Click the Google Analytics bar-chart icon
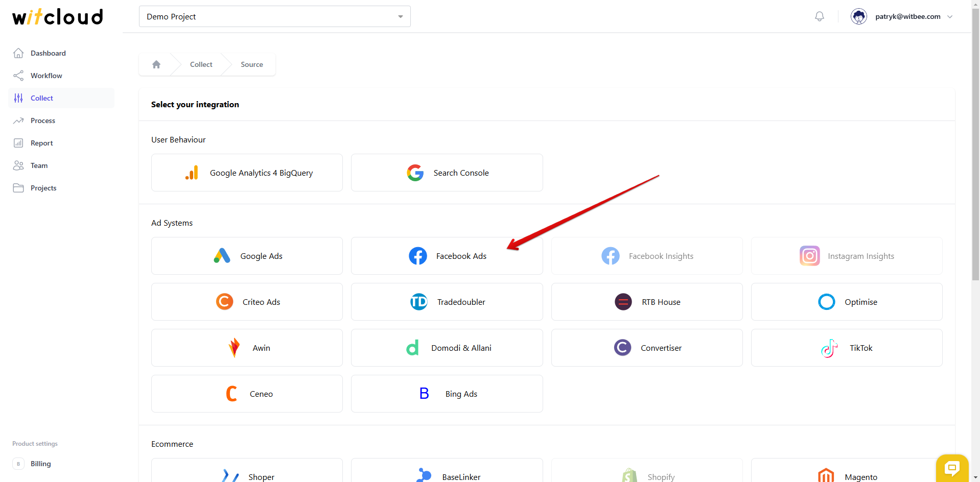The image size is (980, 482). tap(192, 173)
